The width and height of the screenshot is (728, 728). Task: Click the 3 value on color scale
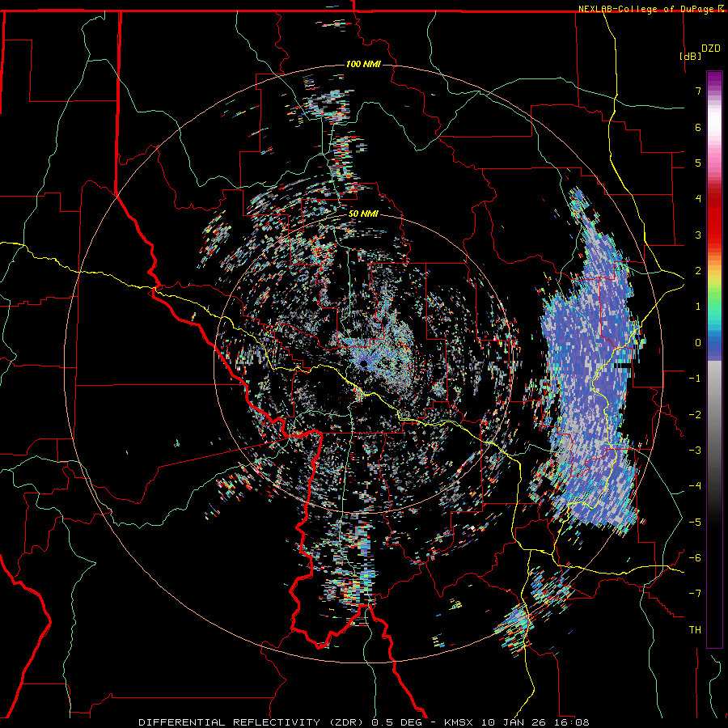tap(698, 235)
